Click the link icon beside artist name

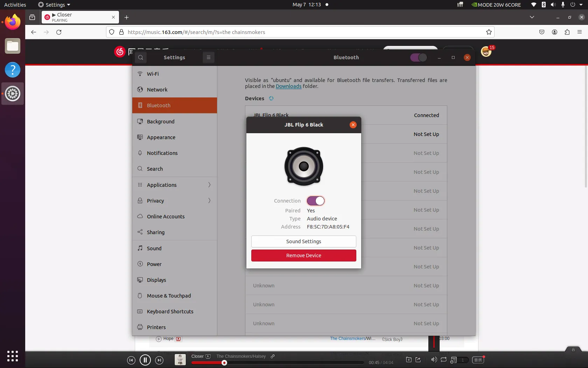point(273,356)
